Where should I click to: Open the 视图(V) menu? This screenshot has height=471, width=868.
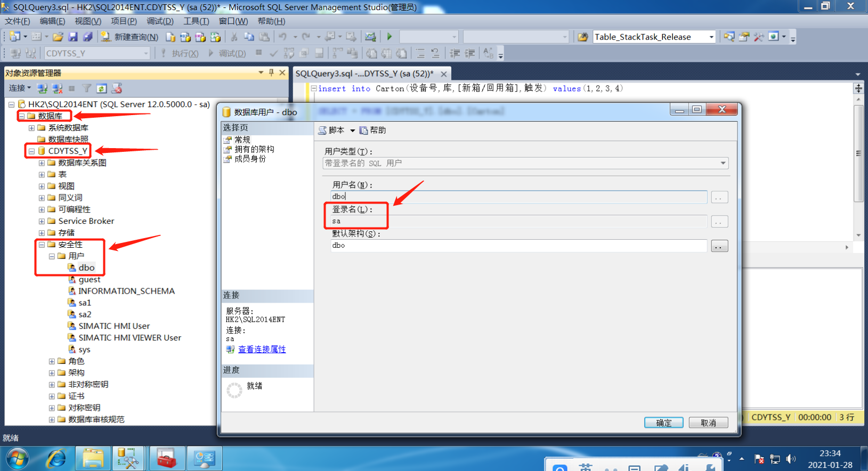pos(88,21)
